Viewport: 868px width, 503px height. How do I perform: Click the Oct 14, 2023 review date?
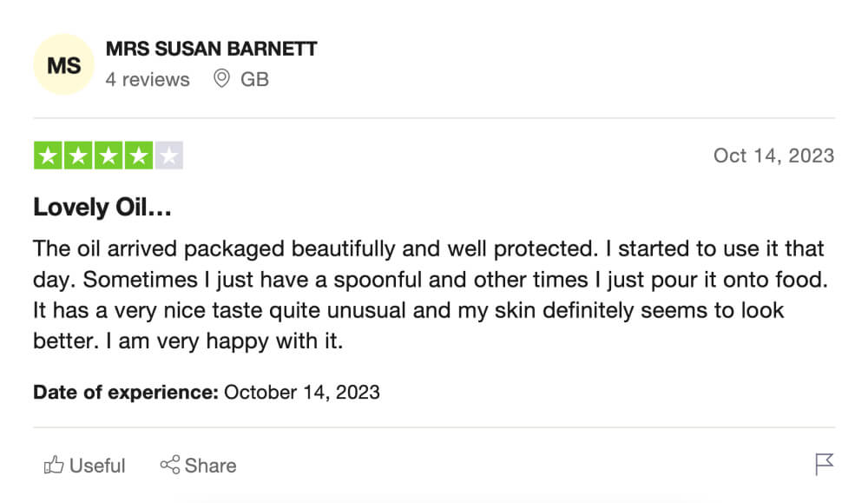point(773,156)
